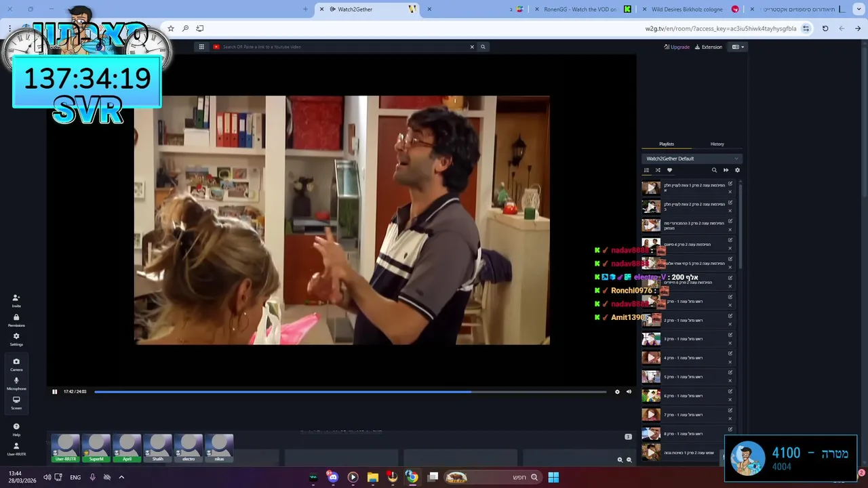Click the playlist heart favorite icon
This screenshot has height=488, width=868.
pyautogui.click(x=669, y=170)
